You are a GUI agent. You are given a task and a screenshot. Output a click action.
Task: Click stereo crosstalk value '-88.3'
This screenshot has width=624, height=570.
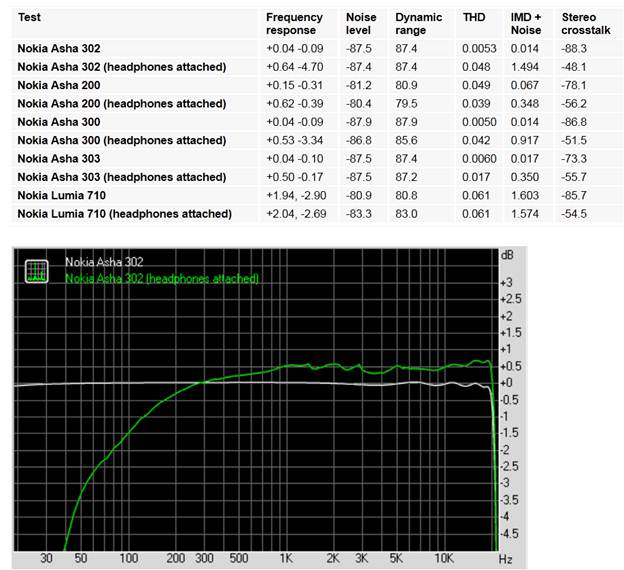point(574,49)
